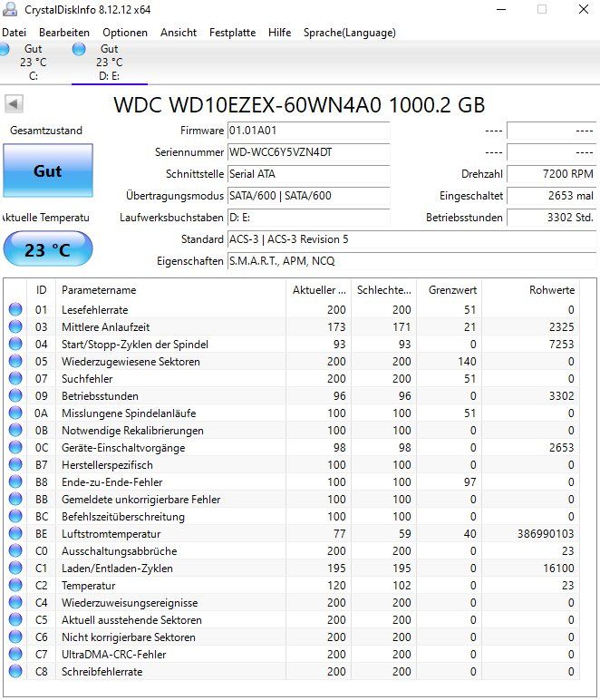Click the Schnittstelle field Serial ATA
This screenshot has width=600, height=700.
pos(308,174)
